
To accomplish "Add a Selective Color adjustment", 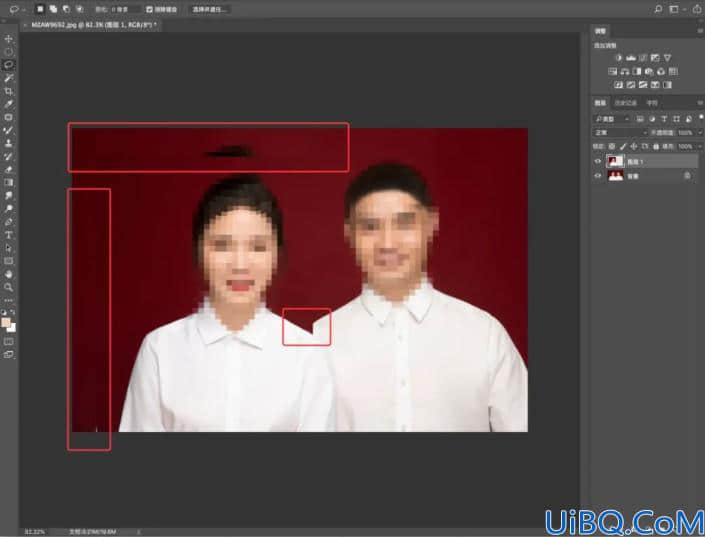I will point(655,85).
